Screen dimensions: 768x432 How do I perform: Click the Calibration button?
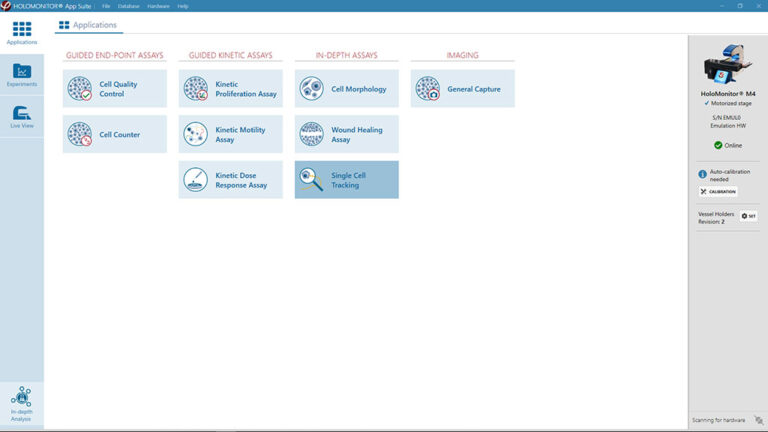718,192
